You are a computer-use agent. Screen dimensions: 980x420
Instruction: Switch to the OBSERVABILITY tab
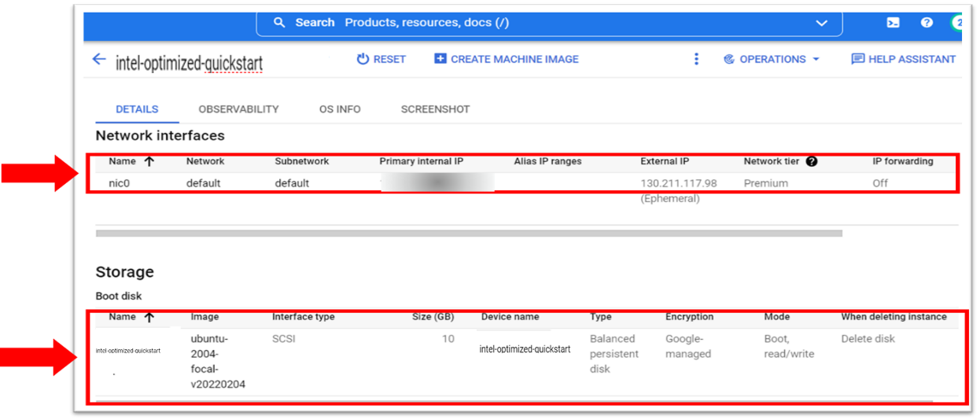tap(238, 109)
